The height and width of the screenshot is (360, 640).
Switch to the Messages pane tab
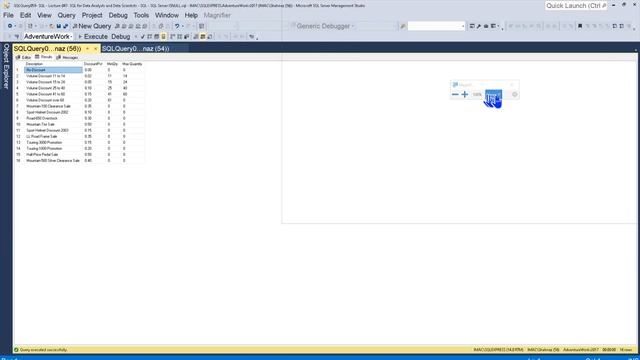click(x=67, y=58)
